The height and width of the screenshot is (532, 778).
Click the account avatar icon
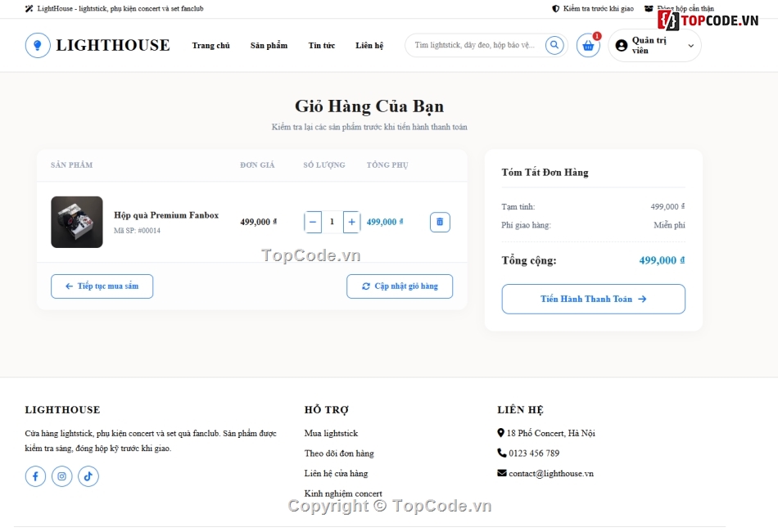click(x=622, y=46)
